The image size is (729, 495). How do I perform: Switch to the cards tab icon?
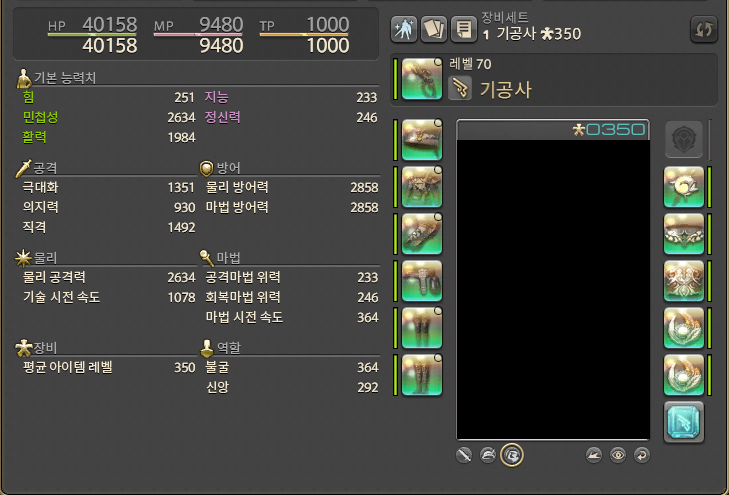pyautogui.click(x=433, y=29)
